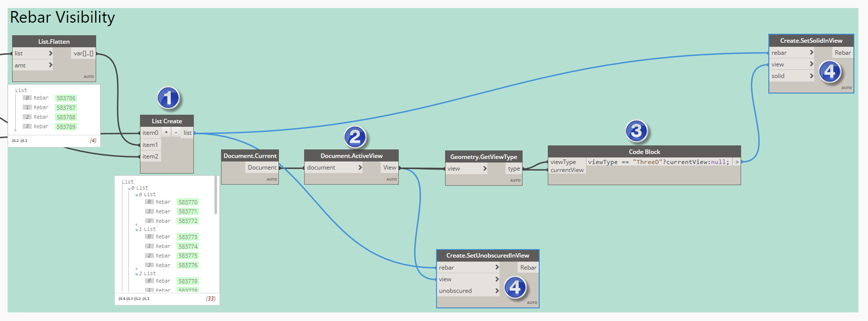Open the view port chevron on Create.SetSolidInView
Viewport: 868px width, 321px height.
click(811, 64)
